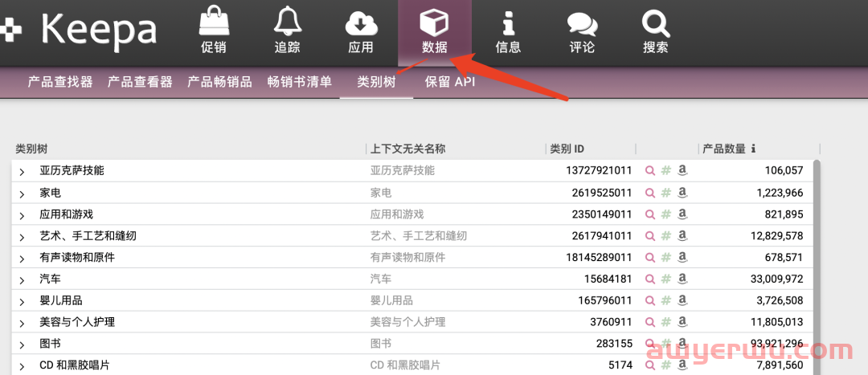This screenshot has height=375, width=868.
Task: Select the 汽车 category name
Action: [51, 279]
